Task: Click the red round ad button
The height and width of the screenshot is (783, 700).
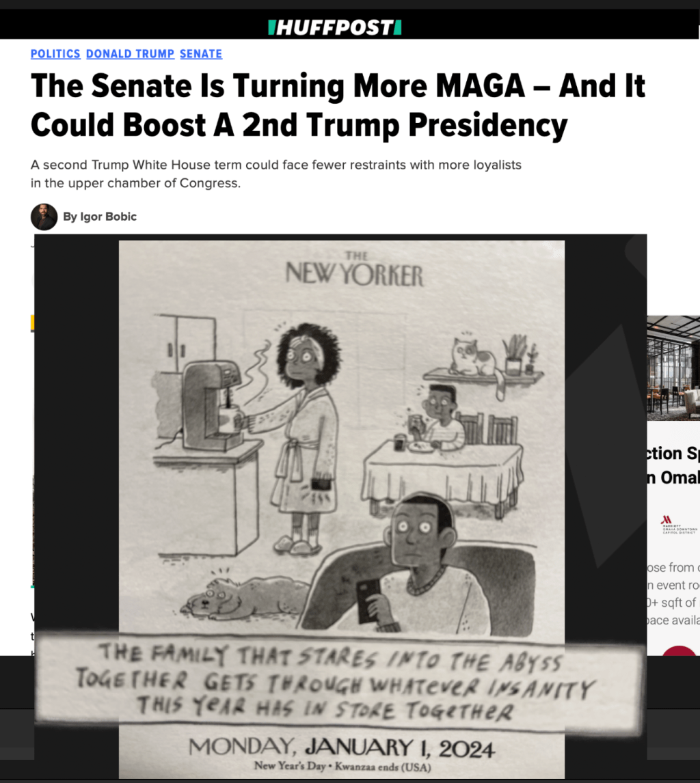Action: pos(679,650)
